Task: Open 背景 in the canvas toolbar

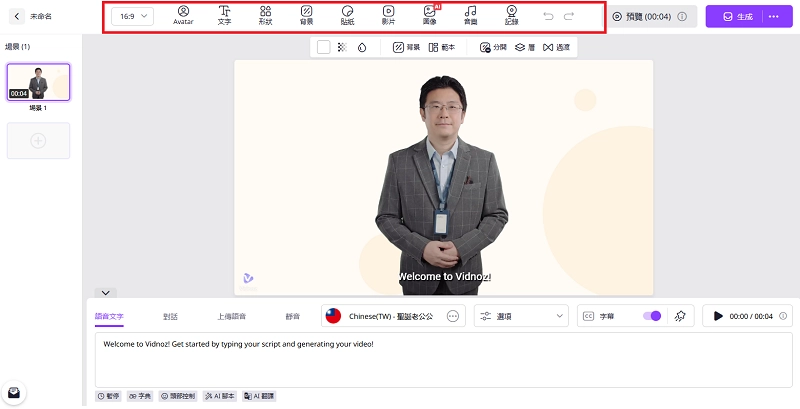Action: [406, 47]
